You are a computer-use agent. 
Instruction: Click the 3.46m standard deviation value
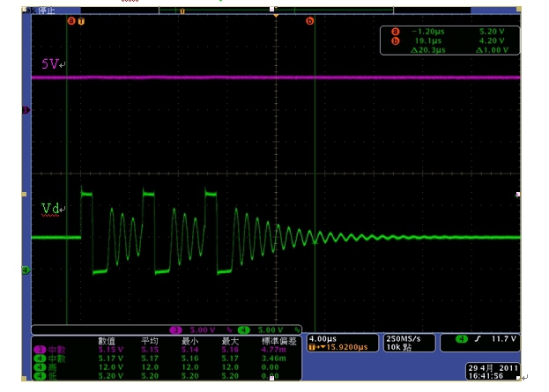pos(273,359)
